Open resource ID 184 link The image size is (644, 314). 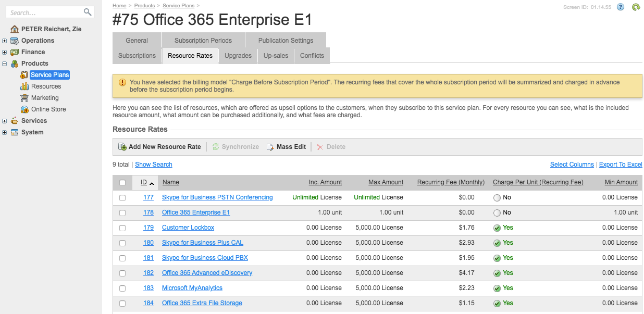[x=148, y=303]
